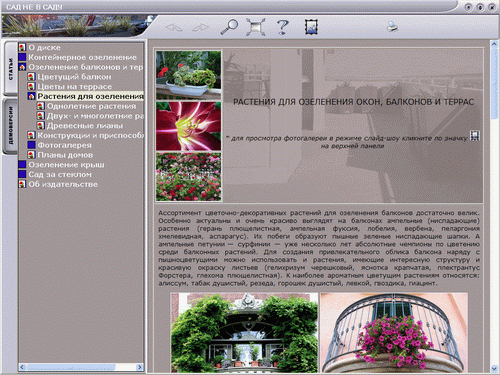The height and width of the screenshot is (375, 500).
Task: Start photo gallery slideshow from toolbar
Action: (x=311, y=27)
